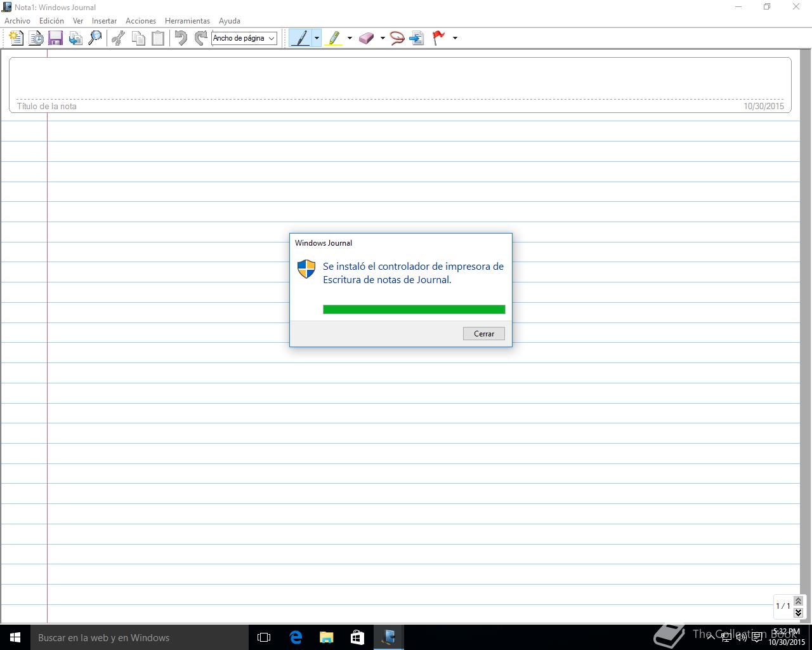Screen dimensions: 812x650
Task: Cut selection using the scissors icon
Action: tap(118, 38)
